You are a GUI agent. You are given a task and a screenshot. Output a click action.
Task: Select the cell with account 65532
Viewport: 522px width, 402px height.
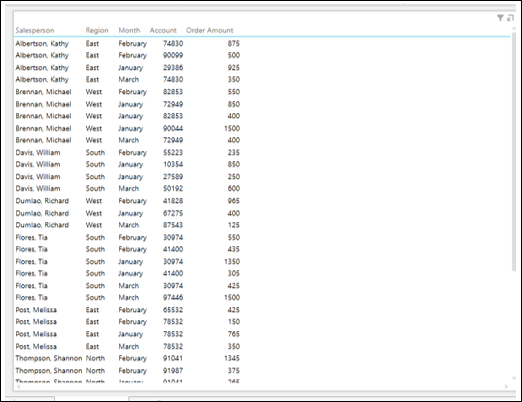click(173, 310)
